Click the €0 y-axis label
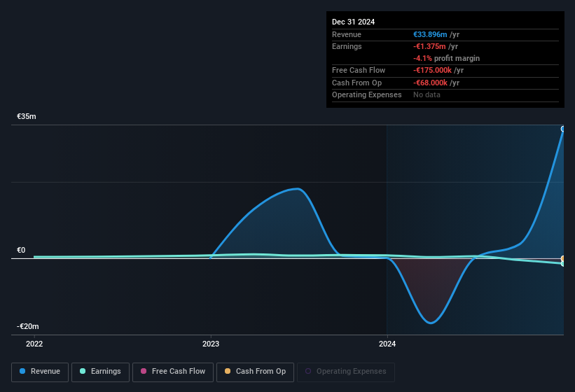Viewport: 575px width, 392px height. 21,250
